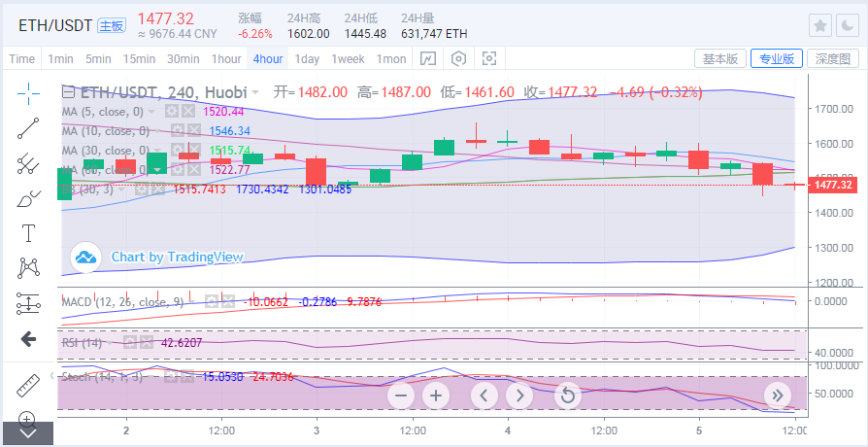The height and width of the screenshot is (447, 868).
Task: Open Stoch indicator settings gear
Action: click(171, 377)
